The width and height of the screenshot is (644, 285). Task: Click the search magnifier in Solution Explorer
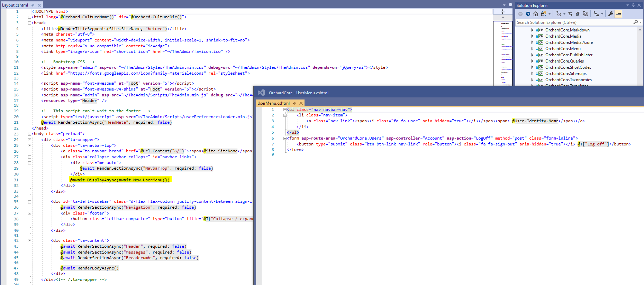[x=635, y=22]
